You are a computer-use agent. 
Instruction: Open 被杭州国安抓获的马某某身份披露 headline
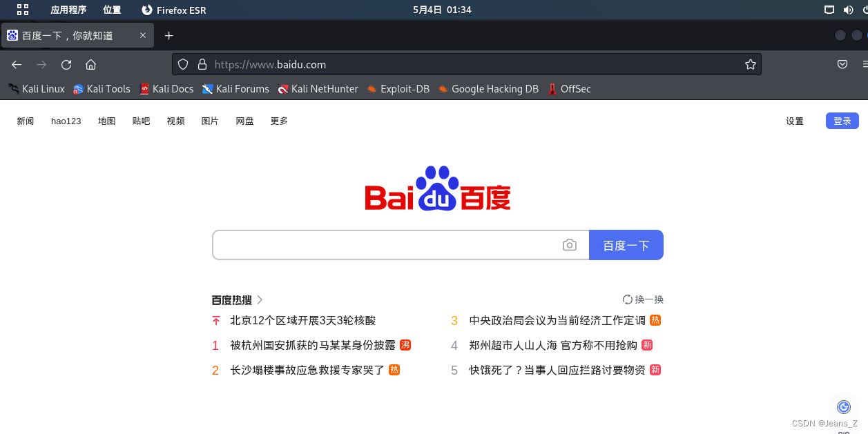click(x=313, y=345)
